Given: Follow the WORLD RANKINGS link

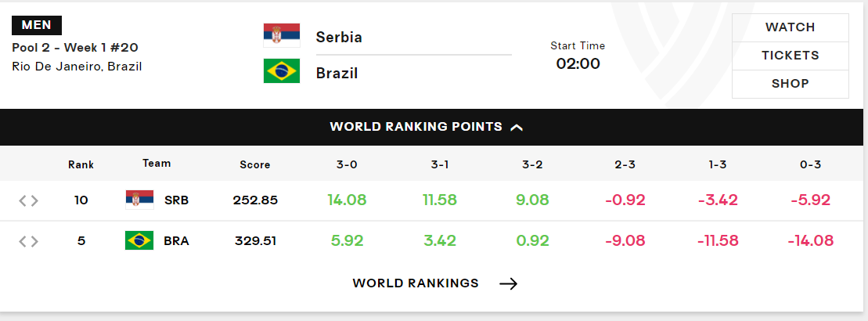Looking at the screenshot, I should coord(416,283).
